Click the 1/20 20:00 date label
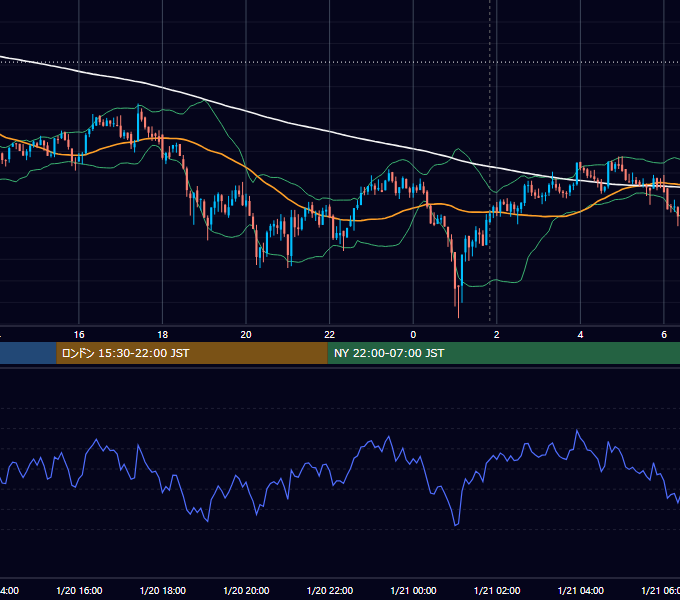The height and width of the screenshot is (600, 680). (246, 590)
